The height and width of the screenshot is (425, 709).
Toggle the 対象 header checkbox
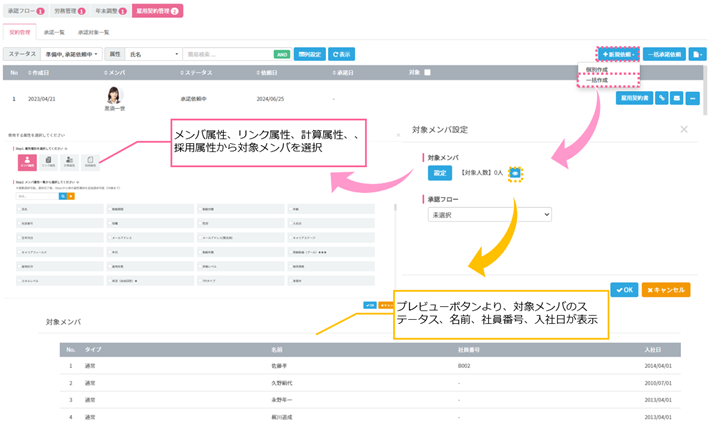pyautogui.click(x=428, y=73)
